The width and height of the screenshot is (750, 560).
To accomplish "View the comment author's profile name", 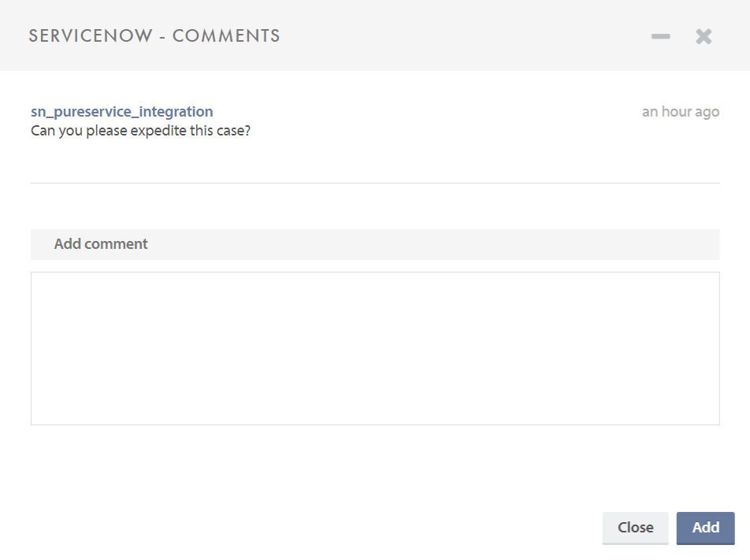I will [x=121, y=112].
